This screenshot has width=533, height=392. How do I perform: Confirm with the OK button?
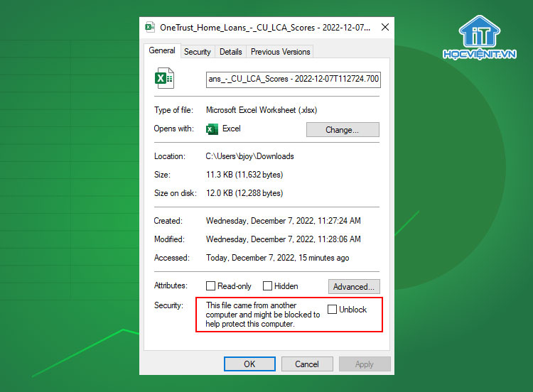click(250, 364)
